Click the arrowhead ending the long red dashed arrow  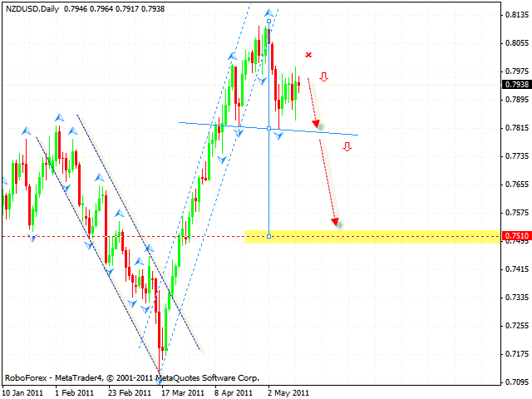click(x=337, y=223)
